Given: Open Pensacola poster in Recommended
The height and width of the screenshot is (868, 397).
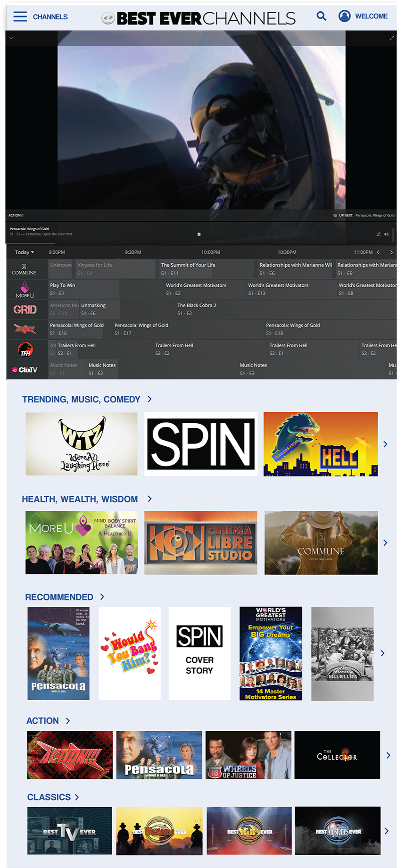Looking at the screenshot, I should click(58, 653).
